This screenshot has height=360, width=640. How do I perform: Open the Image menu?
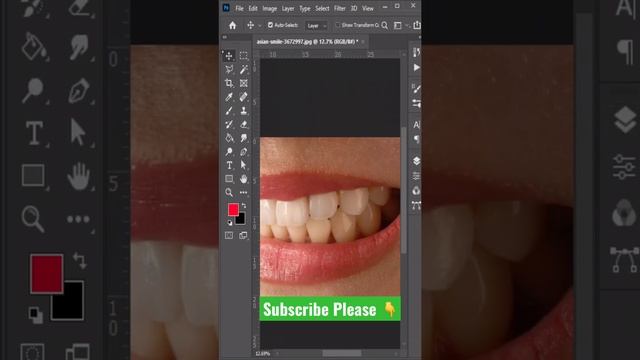(x=269, y=8)
